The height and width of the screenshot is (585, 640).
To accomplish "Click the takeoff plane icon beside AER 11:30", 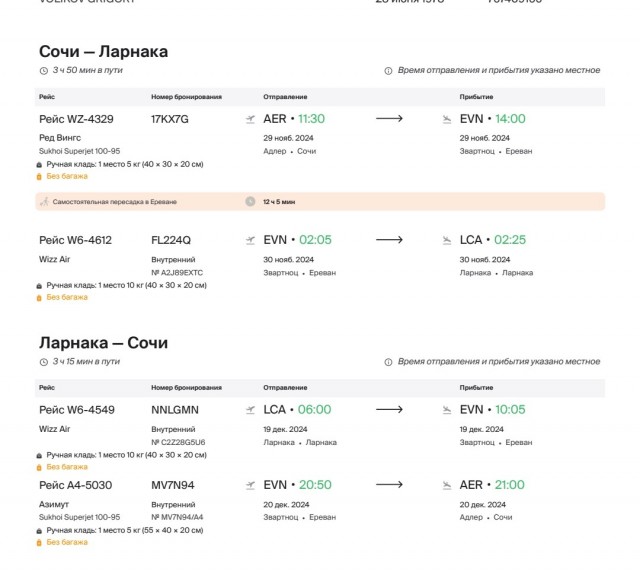I will point(250,119).
